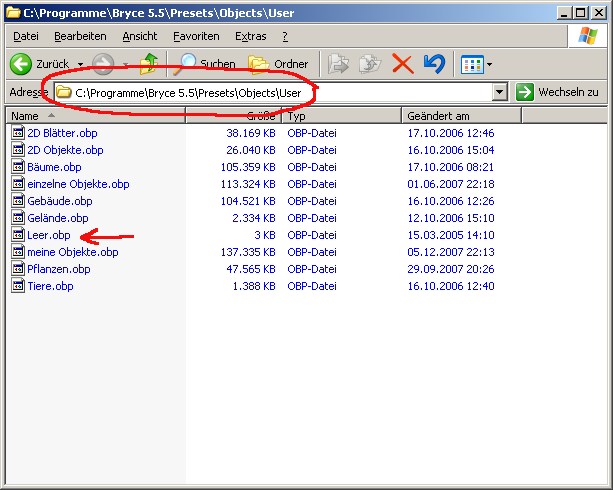Click the red X delete icon

point(403,64)
